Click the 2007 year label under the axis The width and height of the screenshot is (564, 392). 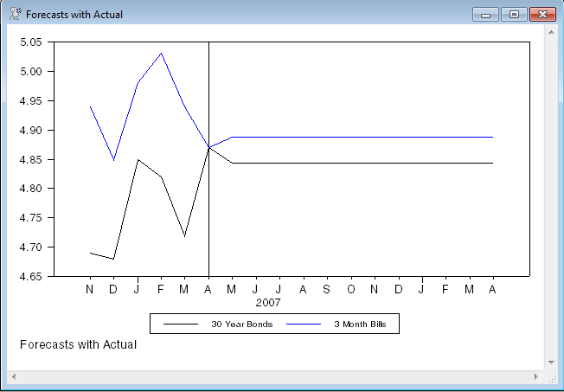267,303
